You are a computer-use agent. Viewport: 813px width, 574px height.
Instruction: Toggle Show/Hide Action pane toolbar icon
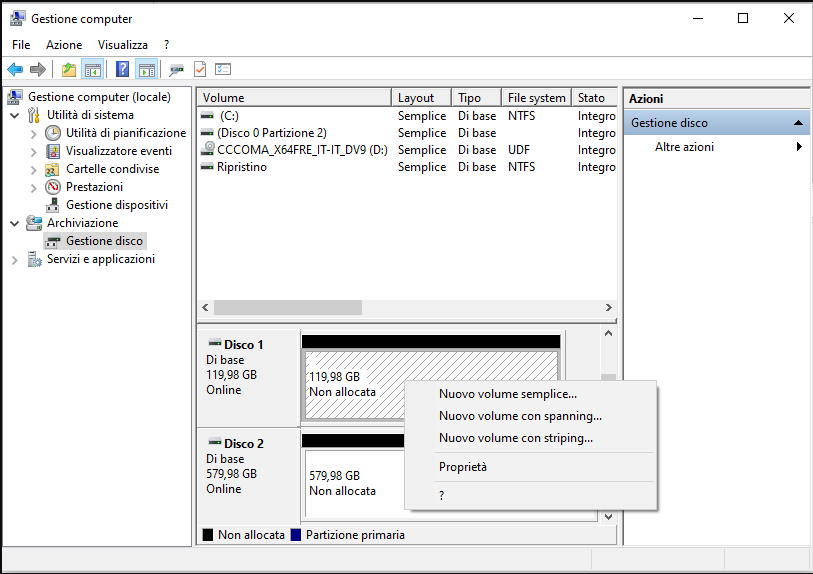click(146, 69)
